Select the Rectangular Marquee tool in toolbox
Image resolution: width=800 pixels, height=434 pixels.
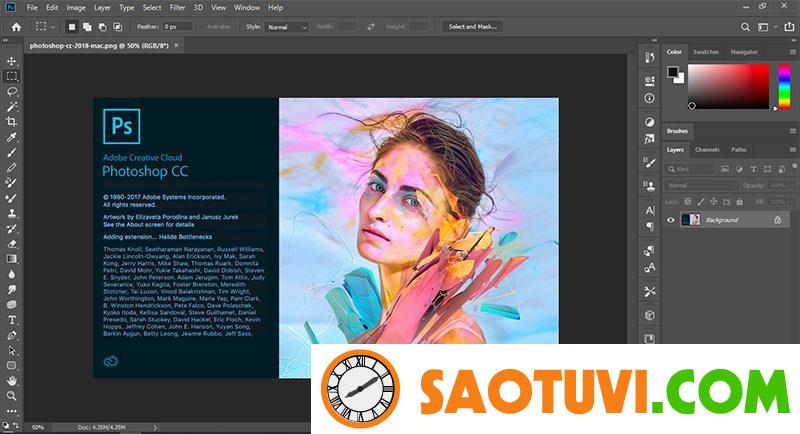(x=11, y=76)
